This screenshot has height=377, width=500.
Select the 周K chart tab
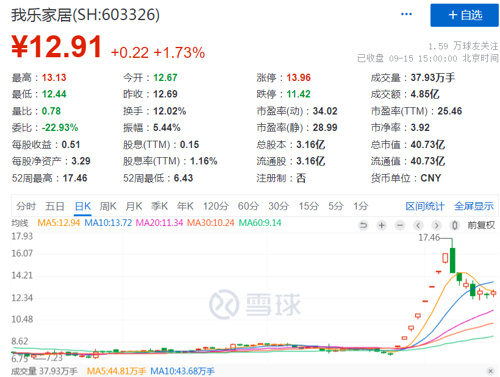[108, 206]
